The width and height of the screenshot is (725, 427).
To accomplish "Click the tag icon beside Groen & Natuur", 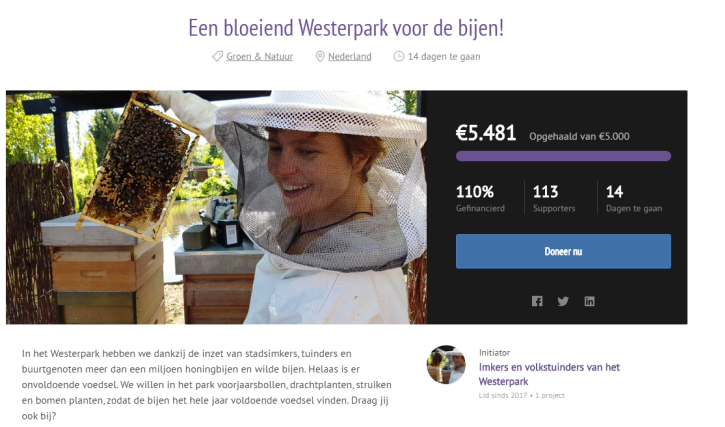I will (217, 56).
